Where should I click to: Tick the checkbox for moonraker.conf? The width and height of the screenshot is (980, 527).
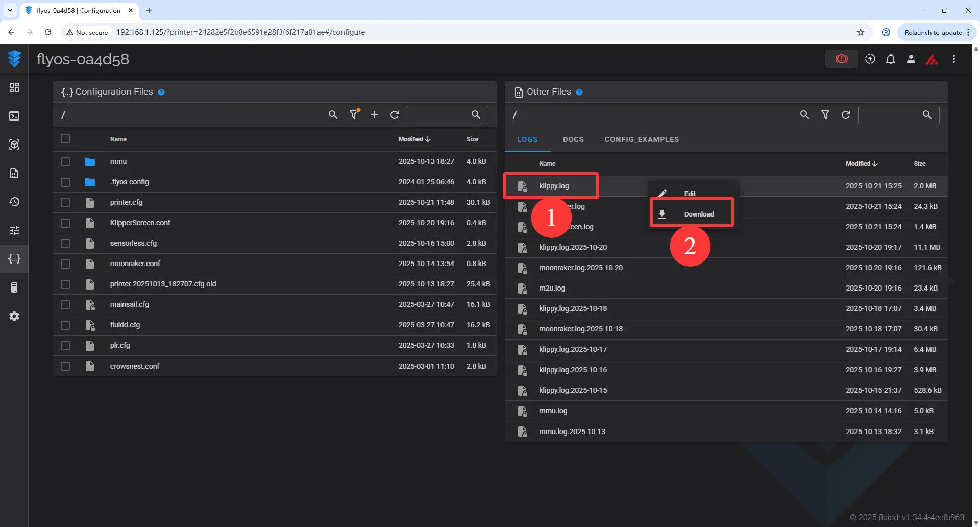point(65,264)
